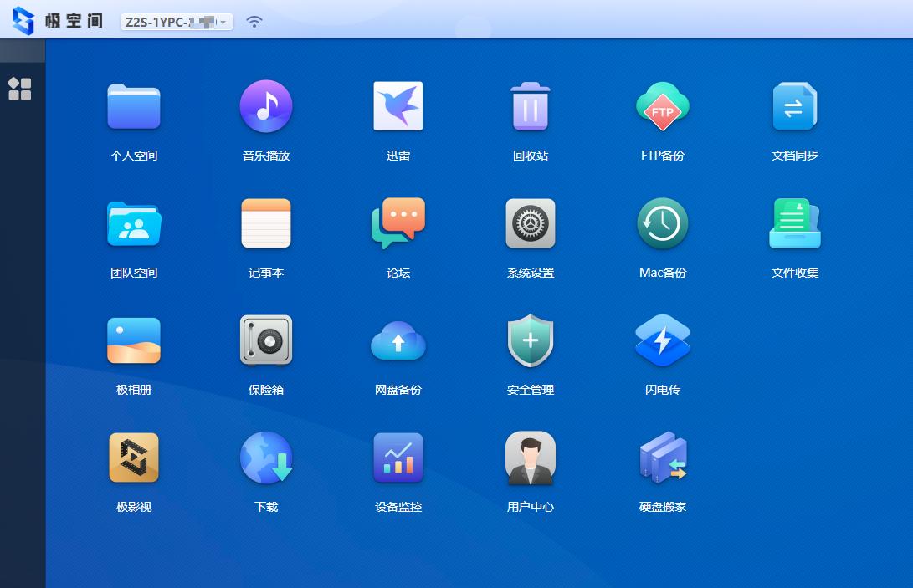Launch the 文档同步 document sync app
This screenshot has width=913, height=588.
click(x=794, y=107)
